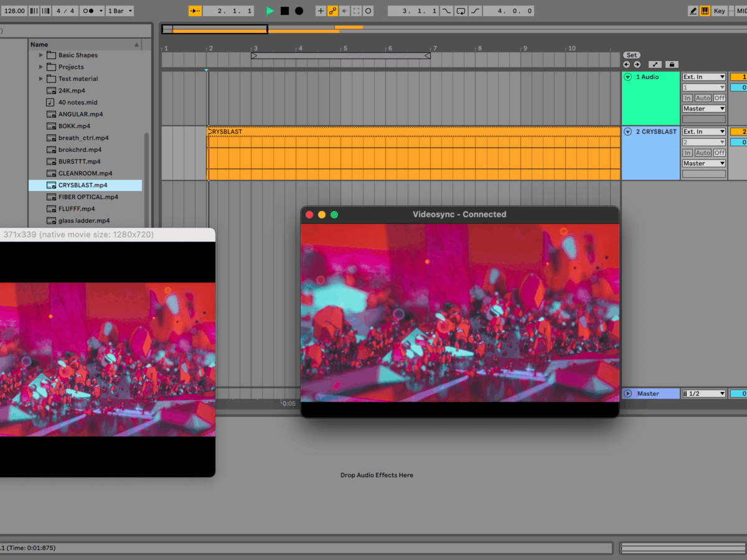Collapse the 2 CRYSBLAST track
The image size is (747, 560).
(x=627, y=132)
